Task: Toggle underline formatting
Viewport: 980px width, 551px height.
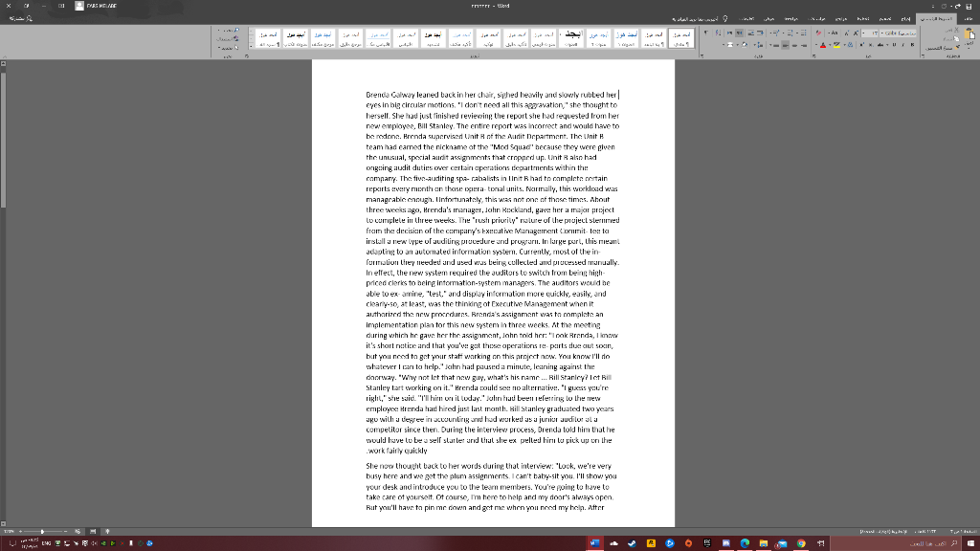Action: click(895, 45)
